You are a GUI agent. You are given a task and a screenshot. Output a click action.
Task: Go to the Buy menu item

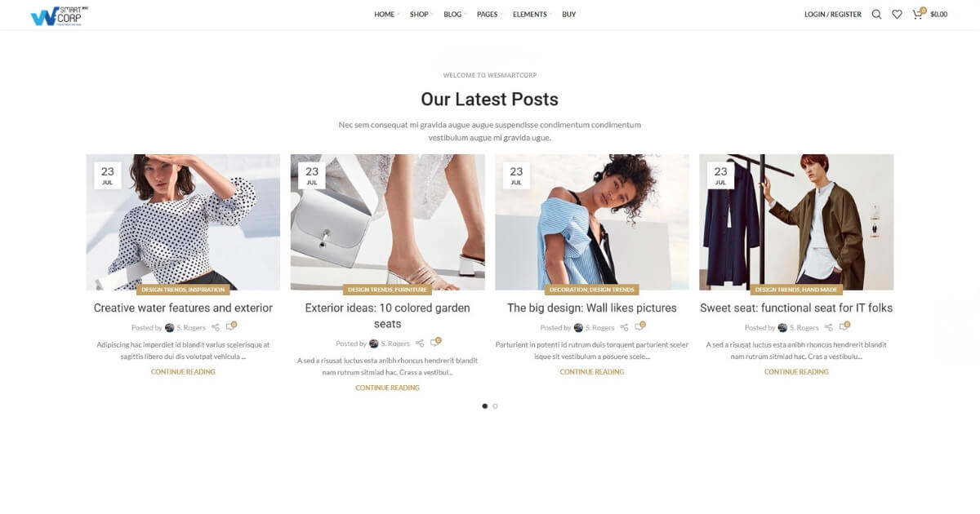point(568,14)
